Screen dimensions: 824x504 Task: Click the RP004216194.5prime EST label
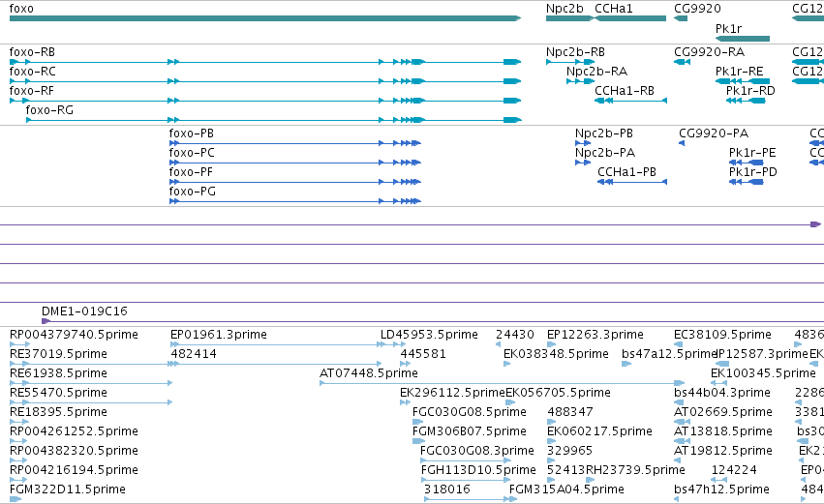(75, 470)
